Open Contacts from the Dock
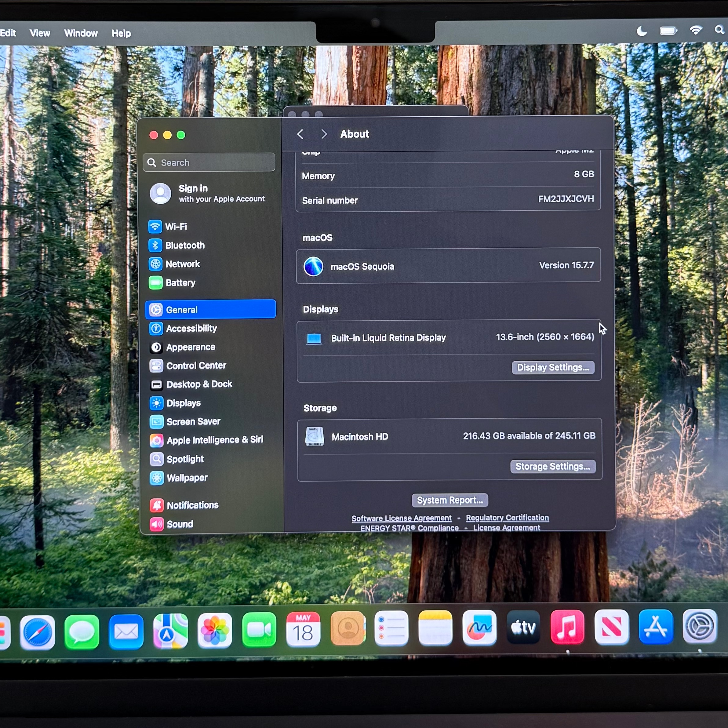728x728 pixels. click(348, 628)
